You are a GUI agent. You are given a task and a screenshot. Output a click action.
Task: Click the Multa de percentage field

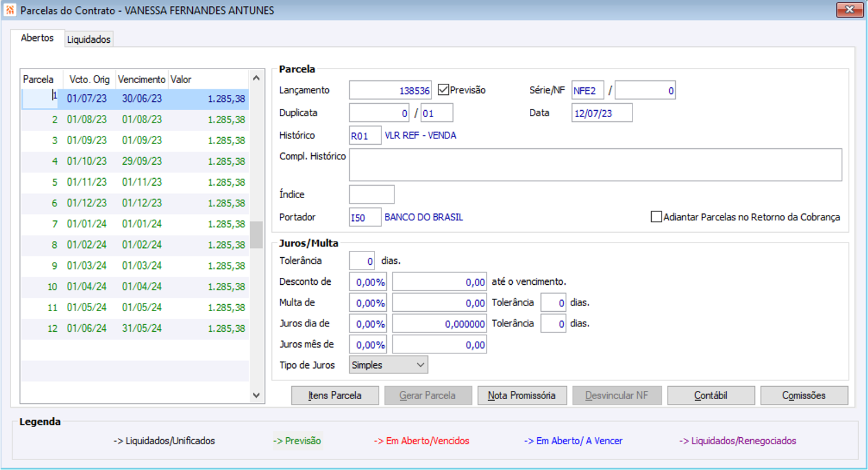[368, 302]
